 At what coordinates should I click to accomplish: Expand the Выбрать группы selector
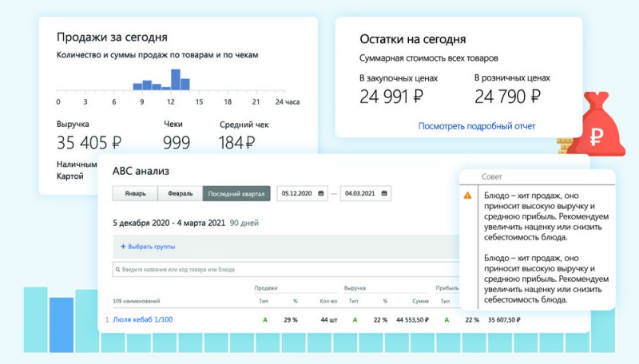[151, 247]
